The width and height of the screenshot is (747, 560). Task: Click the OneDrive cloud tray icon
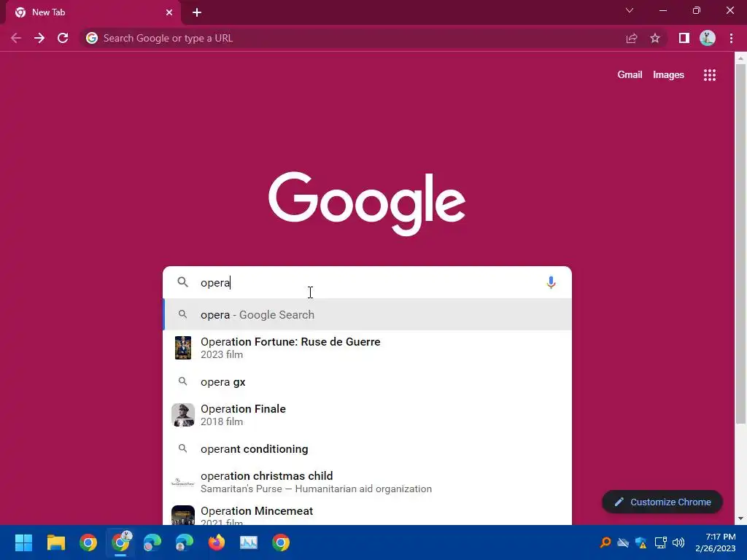(x=623, y=542)
